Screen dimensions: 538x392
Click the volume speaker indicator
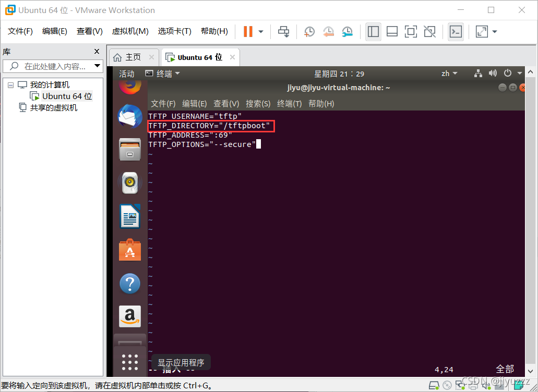click(x=493, y=73)
